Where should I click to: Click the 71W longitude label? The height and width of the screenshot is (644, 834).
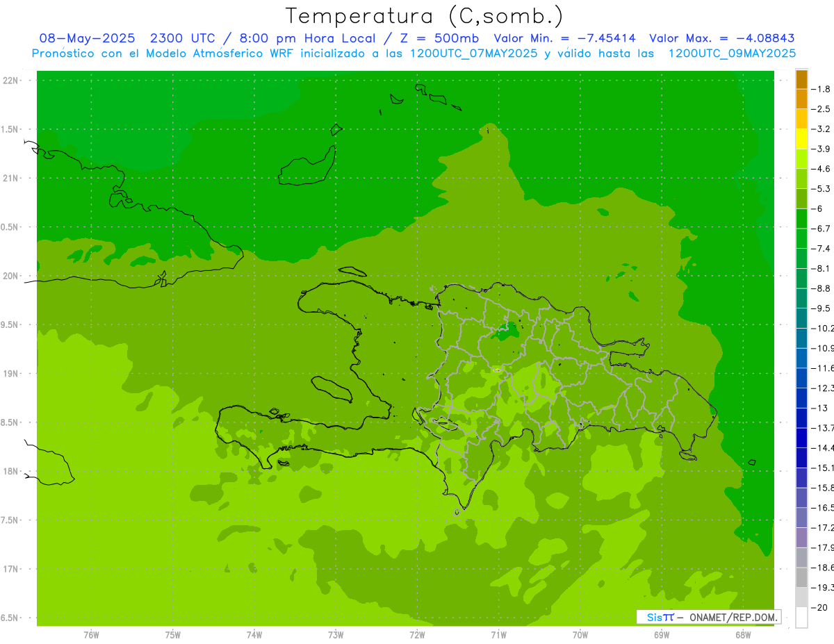(x=498, y=635)
